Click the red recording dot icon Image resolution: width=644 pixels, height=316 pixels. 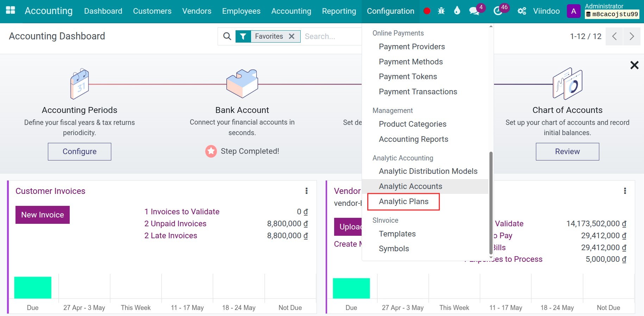coord(427,11)
